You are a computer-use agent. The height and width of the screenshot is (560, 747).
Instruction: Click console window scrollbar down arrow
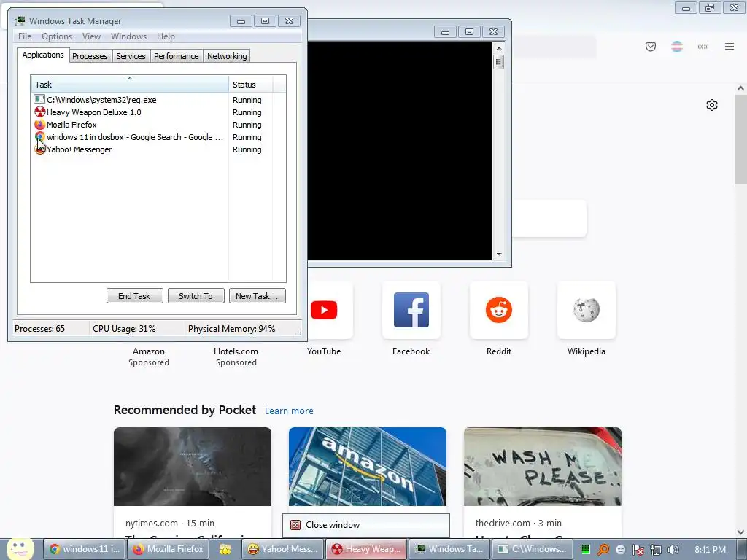(499, 254)
